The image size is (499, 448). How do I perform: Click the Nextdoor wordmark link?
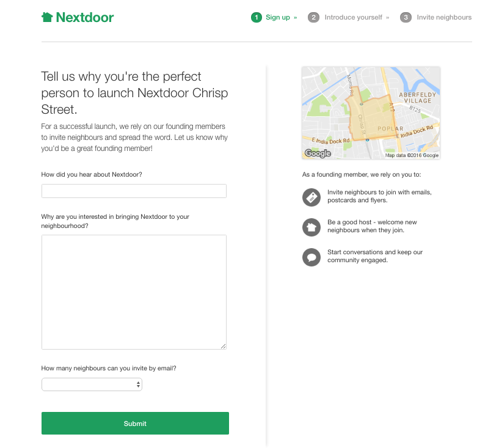tap(85, 18)
